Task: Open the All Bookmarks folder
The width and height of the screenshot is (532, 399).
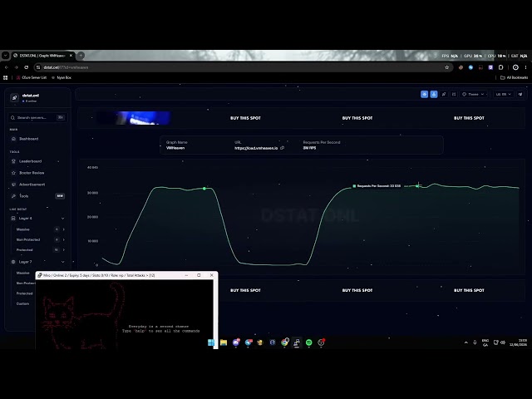Action: tap(514, 77)
